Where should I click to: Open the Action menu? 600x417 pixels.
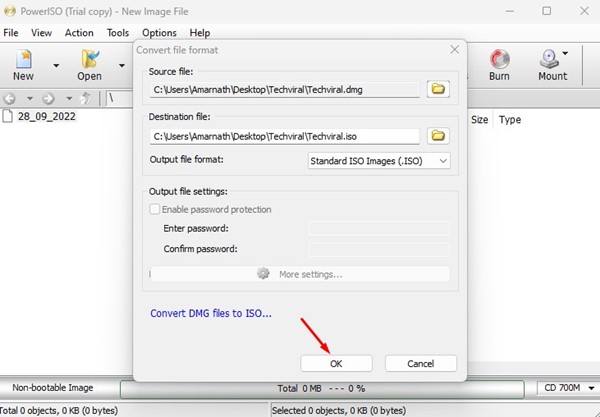coord(79,33)
